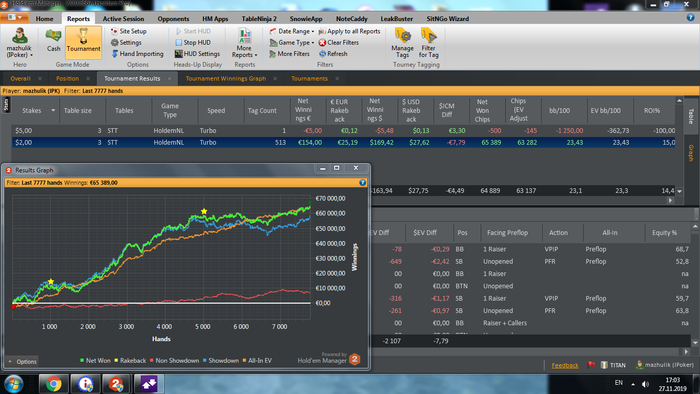Close the Overall report tab
Screen dimensions: 700x394
pos(40,79)
